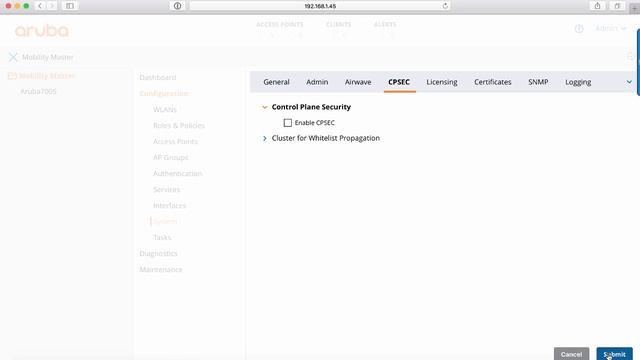Open Tasks page in sidebar
Screen dimensions: 640x360
pyautogui.click(x=162, y=238)
